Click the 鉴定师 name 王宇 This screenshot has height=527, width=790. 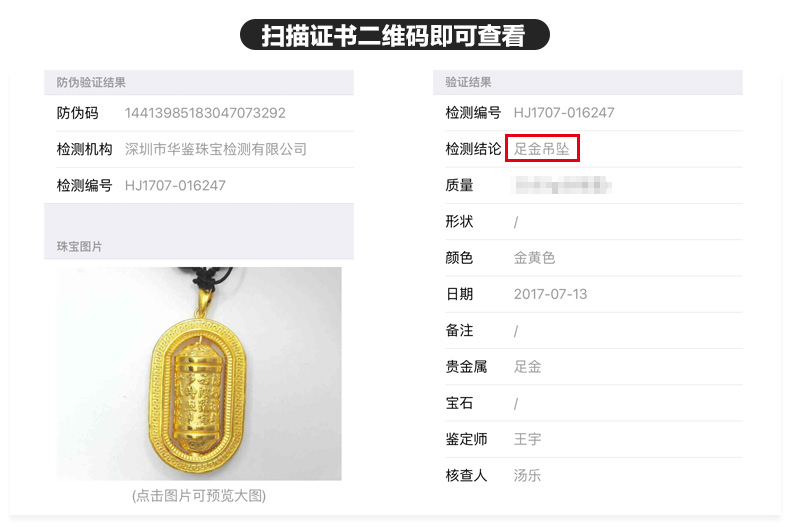pos(527,439)
